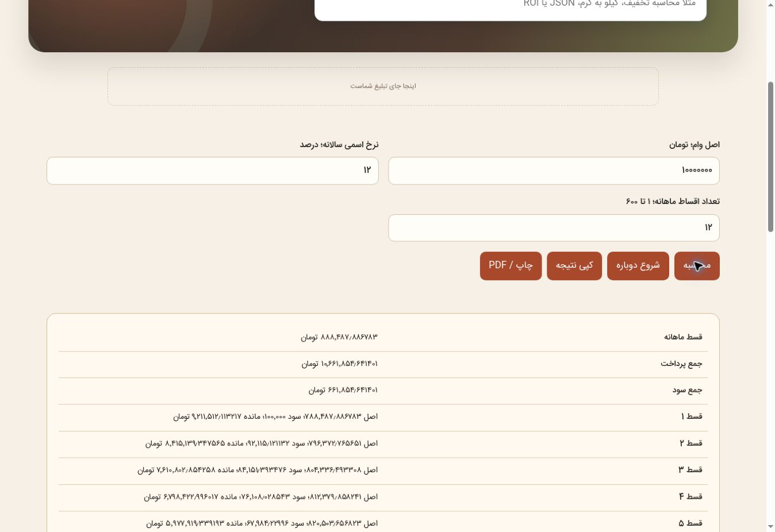Click the amount in the قسط ماهانه row

pyautogui.click(x=339, y=337)
